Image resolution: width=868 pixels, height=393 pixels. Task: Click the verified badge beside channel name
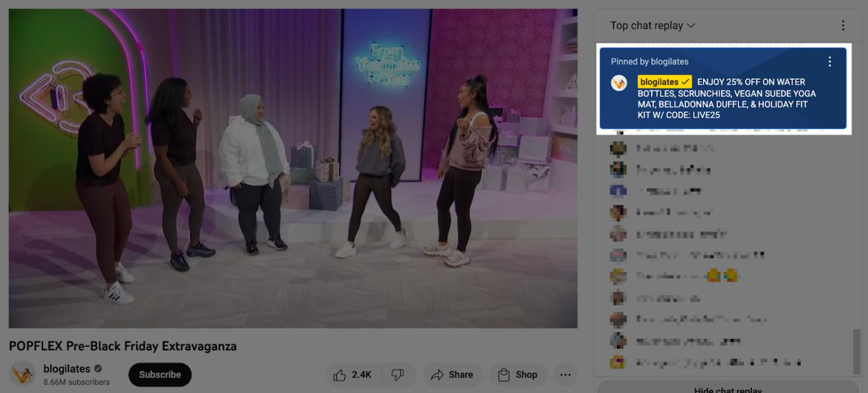coord(98,369)
